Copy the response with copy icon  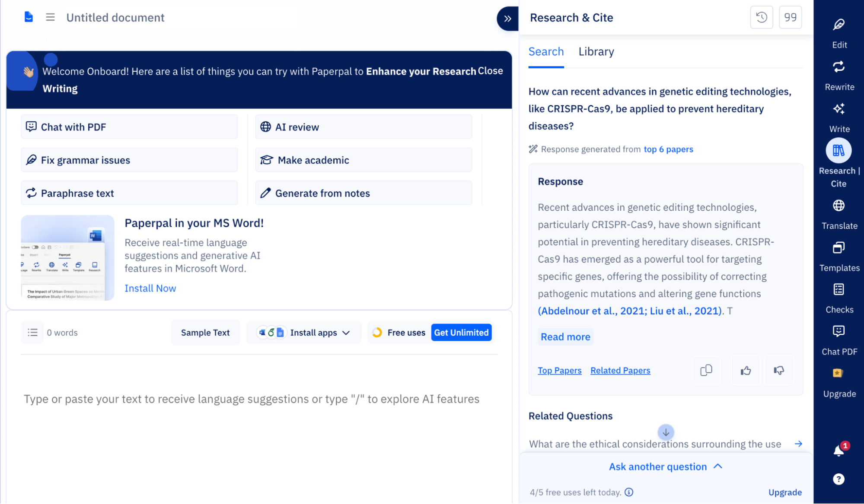tap(706, 370)
